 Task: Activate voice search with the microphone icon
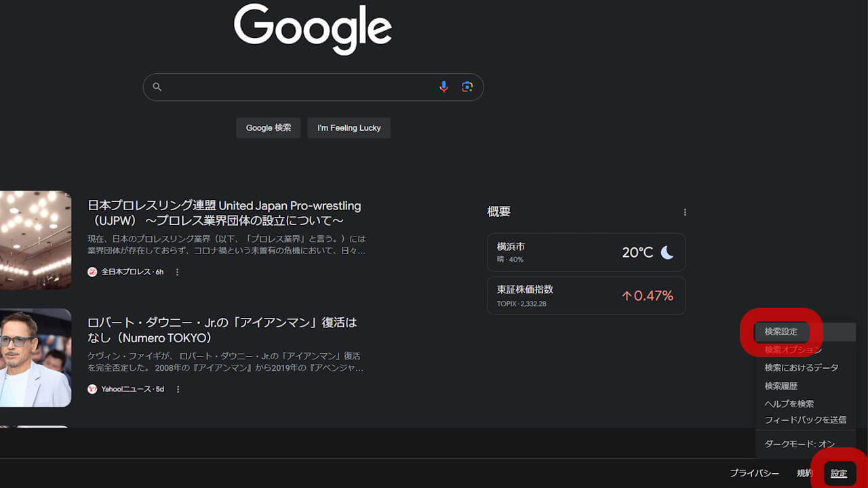coord(443,87)
